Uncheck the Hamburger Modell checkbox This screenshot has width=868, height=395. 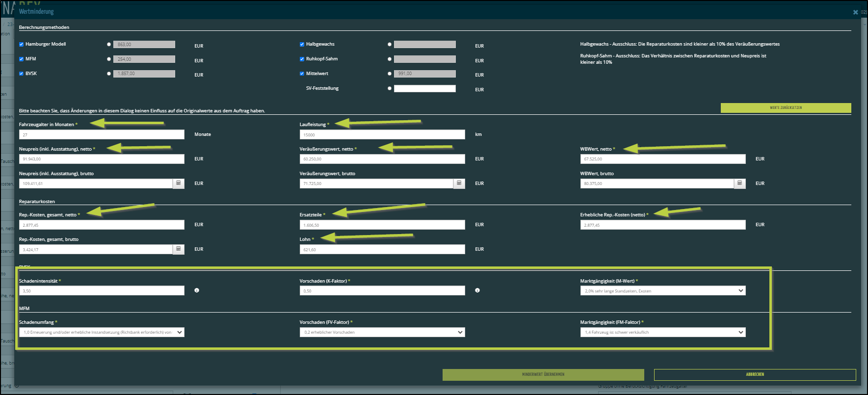click(22, 44)
